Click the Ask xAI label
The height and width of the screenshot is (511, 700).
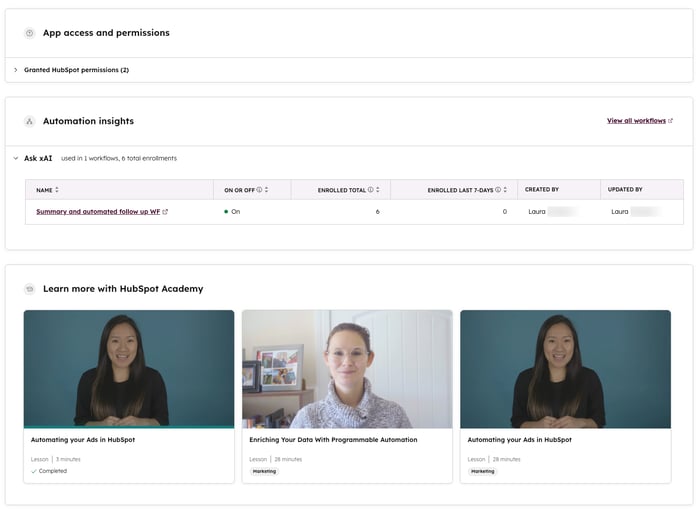pyautogui.click(x=38, y=158)
